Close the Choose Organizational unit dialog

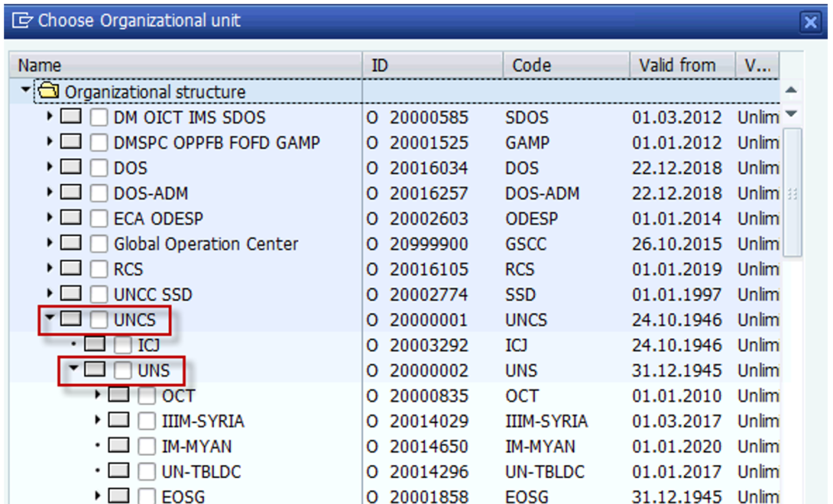click(811, 22)
